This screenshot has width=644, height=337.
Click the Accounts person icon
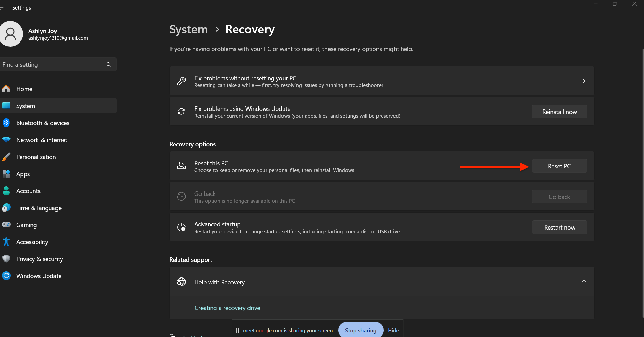coord(6,191)
